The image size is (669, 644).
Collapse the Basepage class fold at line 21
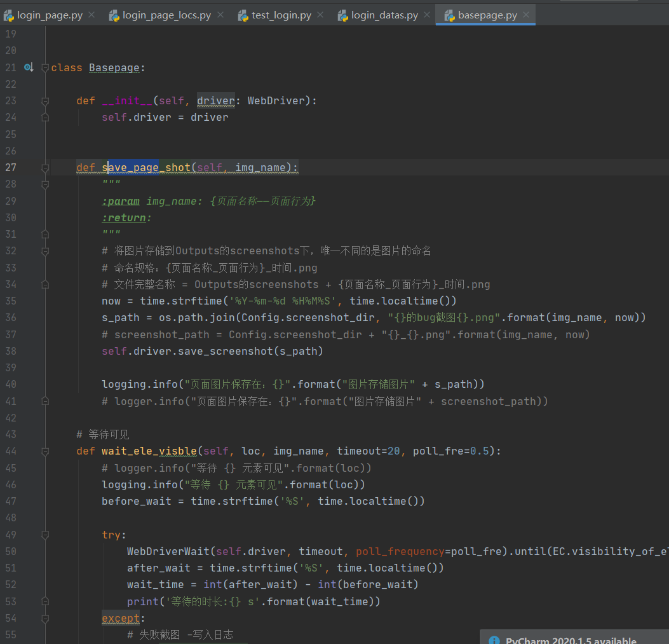(45, 68)
